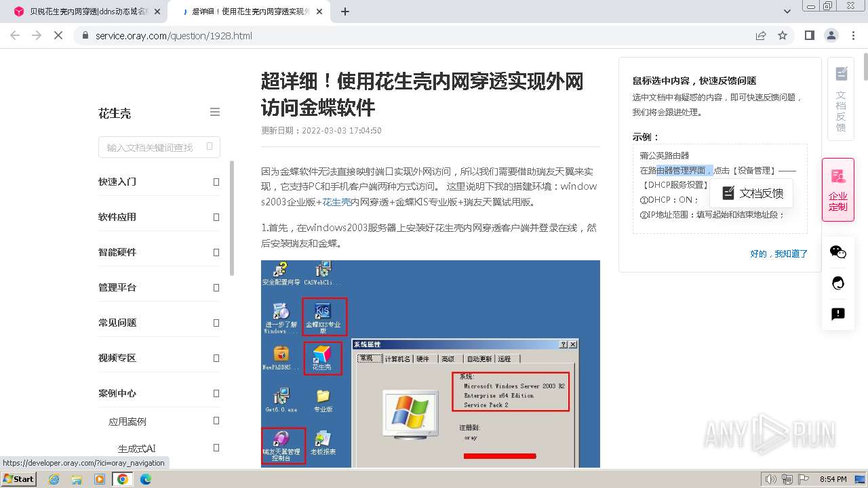Viewport: 868px width, 488px height.
Task: Open the file explorer taskbar icon
Action: [x=77, y=479]
